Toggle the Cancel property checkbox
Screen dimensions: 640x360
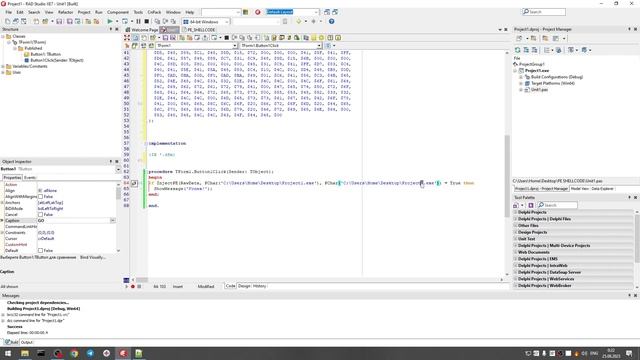(40, 215)
